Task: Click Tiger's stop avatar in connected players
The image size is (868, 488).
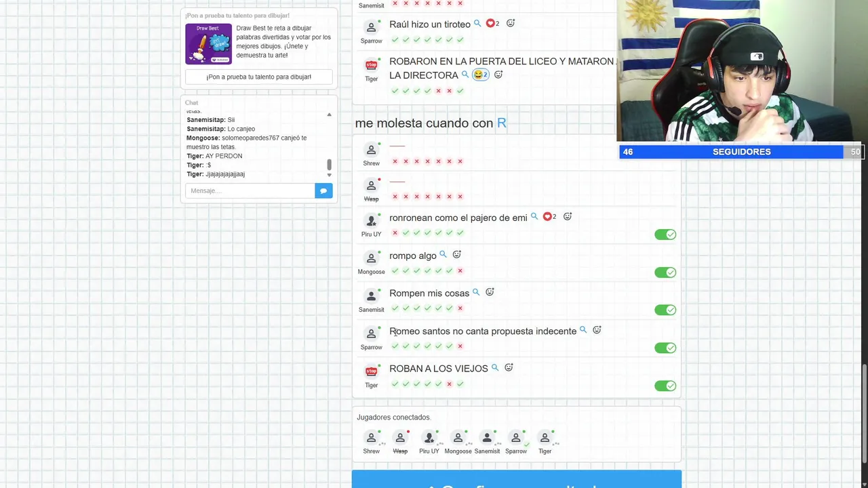Action: 545,438
